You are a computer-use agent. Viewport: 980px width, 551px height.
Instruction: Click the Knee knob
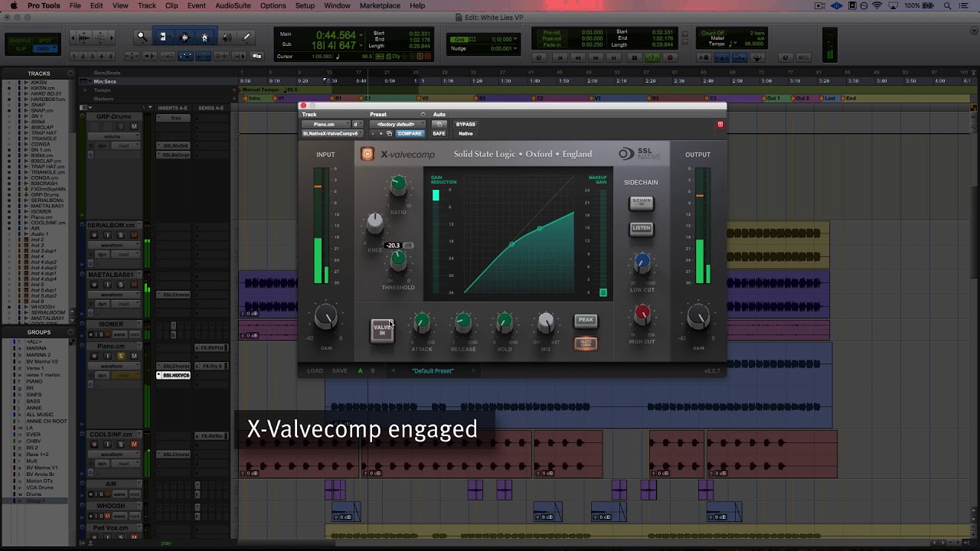(374, 222)
